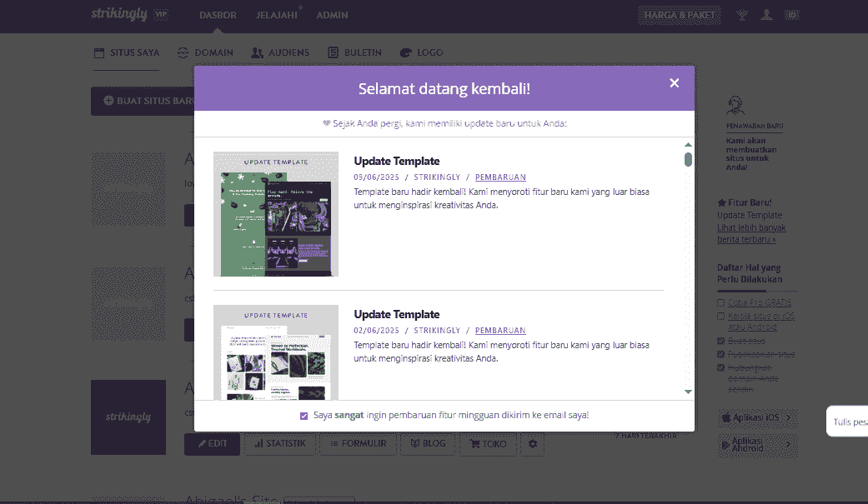
Task: Open site settings gear icon
Action: 533,444
